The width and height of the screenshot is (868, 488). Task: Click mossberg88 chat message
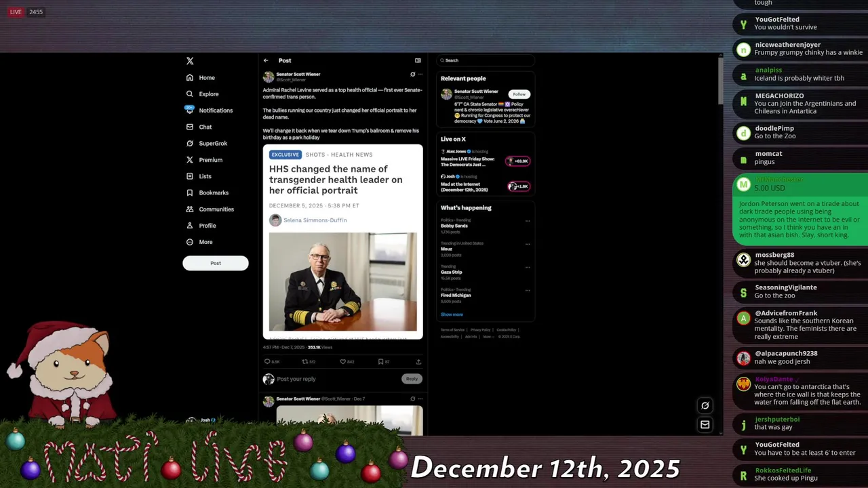(800, 263)
